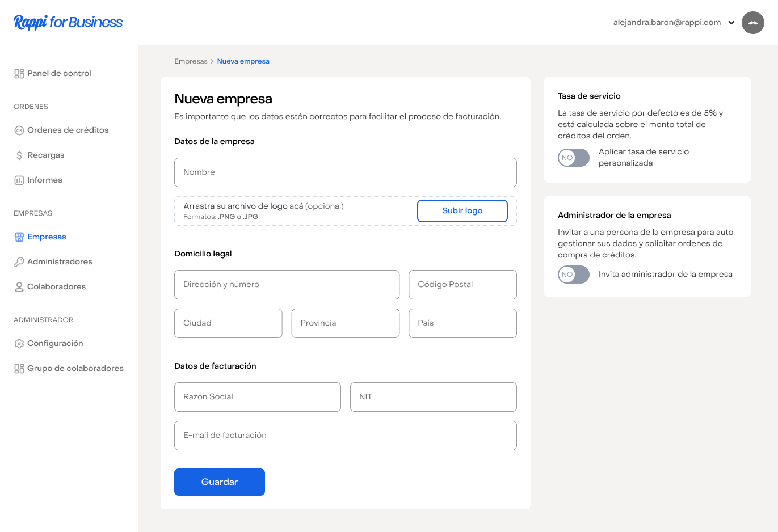Click the Grupo de colaboradores icon
Screen dimensions: 778x532
(x=19, y=369)
